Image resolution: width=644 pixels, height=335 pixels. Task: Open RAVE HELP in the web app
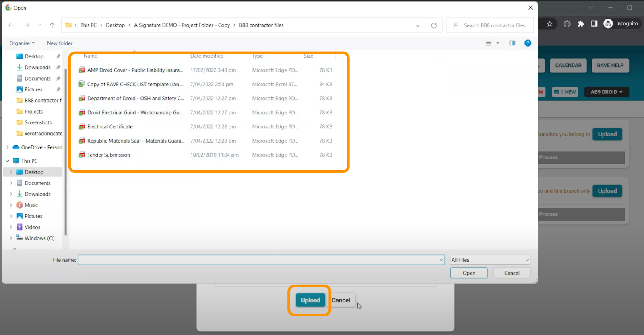coord(610,66)
